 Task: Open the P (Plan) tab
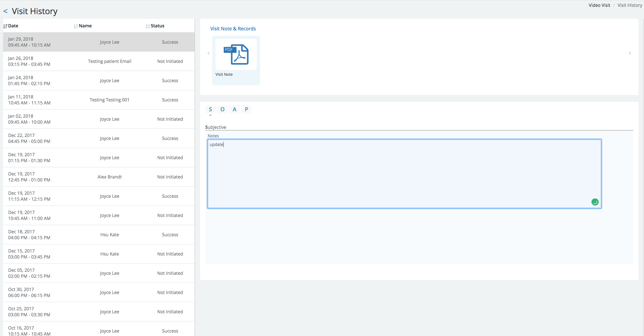coord(246,109)
